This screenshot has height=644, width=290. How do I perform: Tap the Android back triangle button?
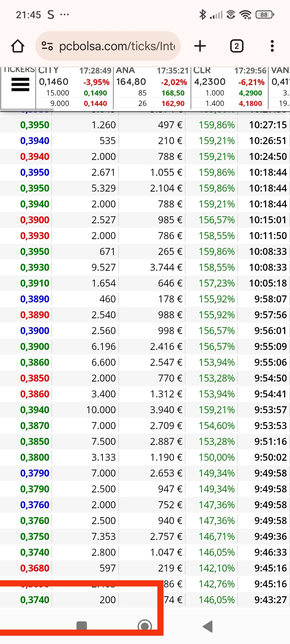point(208,626)
